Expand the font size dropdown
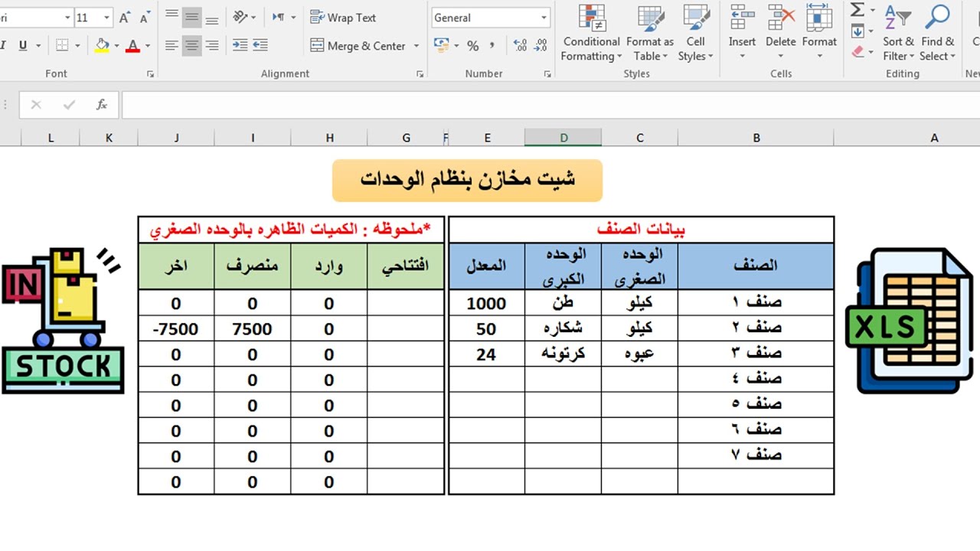 [106, 18]
